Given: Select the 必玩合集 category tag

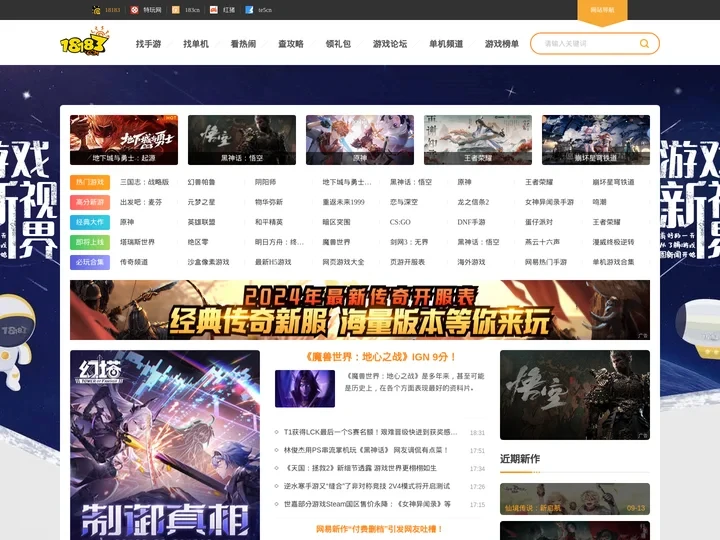Looking at the screenshot, I should point(90,262).
